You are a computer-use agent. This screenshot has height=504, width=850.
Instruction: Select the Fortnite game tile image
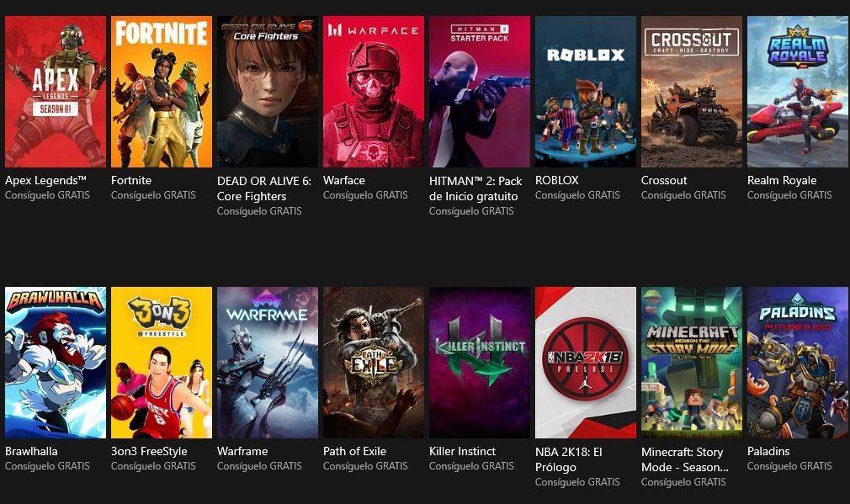click(x=162, y=92)
